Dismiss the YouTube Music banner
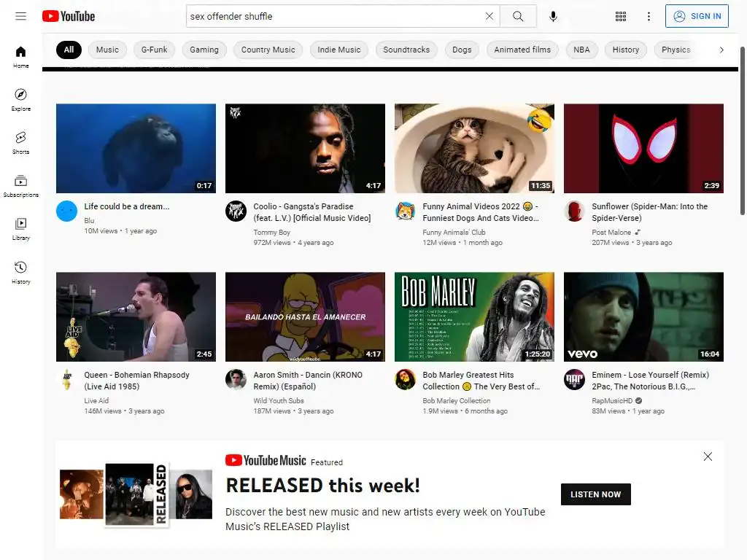Image resolution: width=747 pixels, height=560 pixels. pos(708,456)
